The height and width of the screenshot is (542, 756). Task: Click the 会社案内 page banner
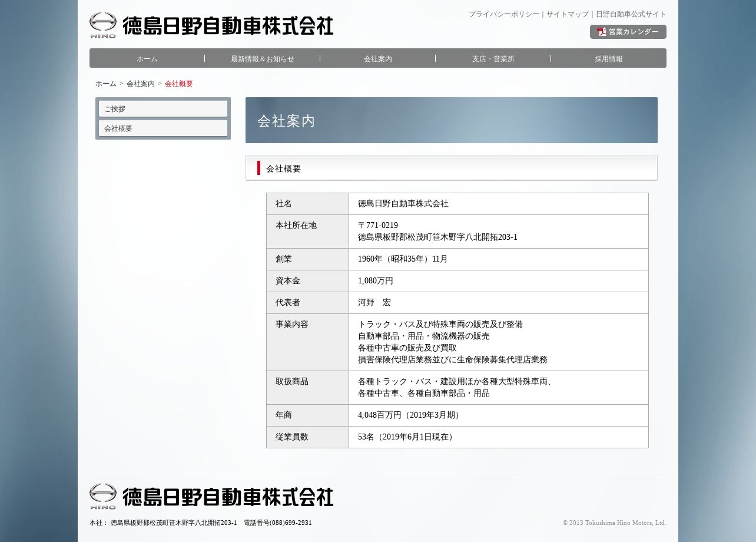coord(452,120)
